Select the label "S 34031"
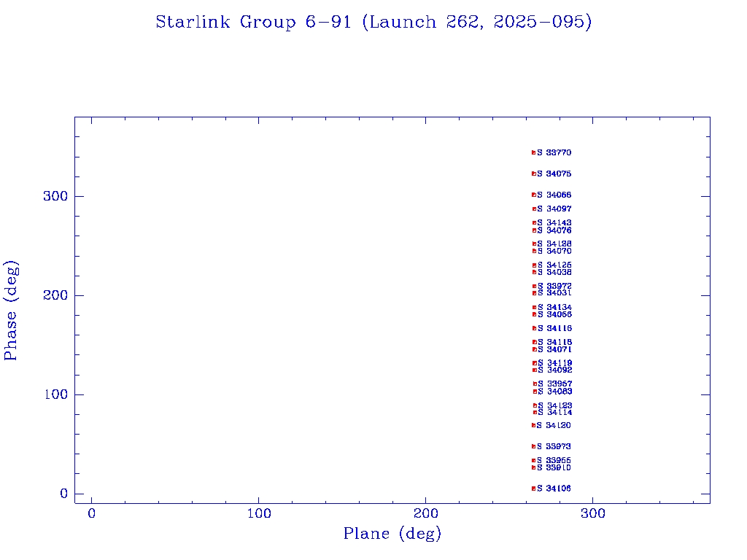 (x=554, y=293)
